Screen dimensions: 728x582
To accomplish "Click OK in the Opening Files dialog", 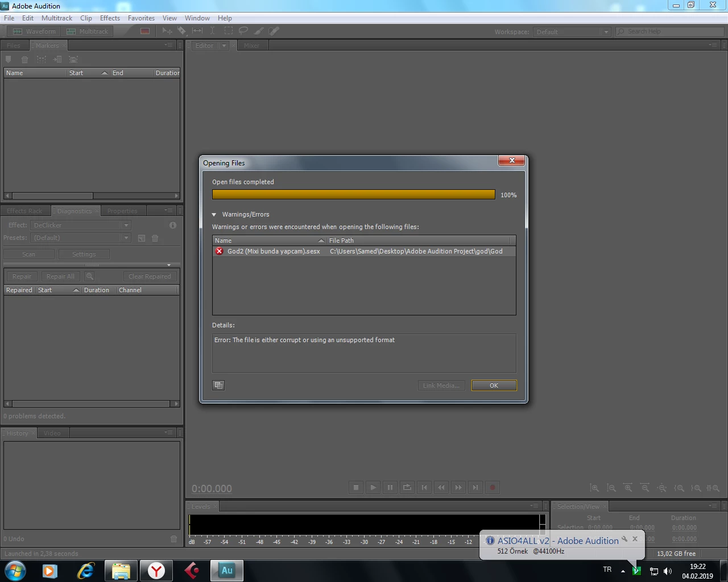I will click(494, 385).
